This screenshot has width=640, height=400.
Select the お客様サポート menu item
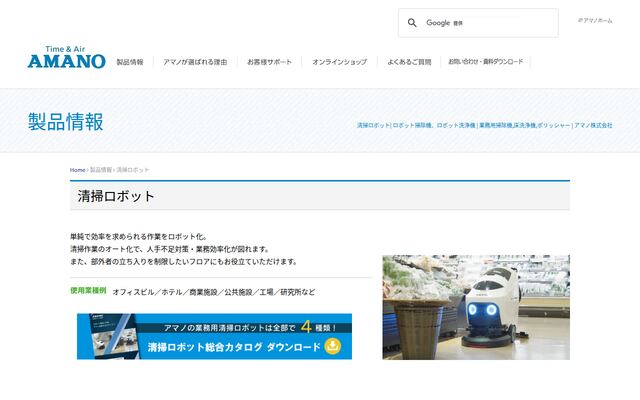coord(269,62)
